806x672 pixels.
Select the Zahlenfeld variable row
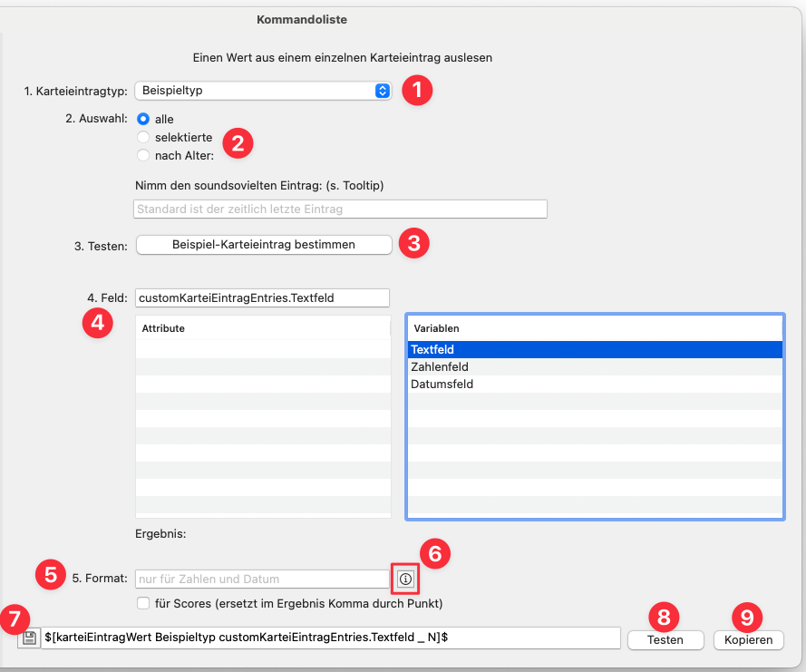point(595,367)
